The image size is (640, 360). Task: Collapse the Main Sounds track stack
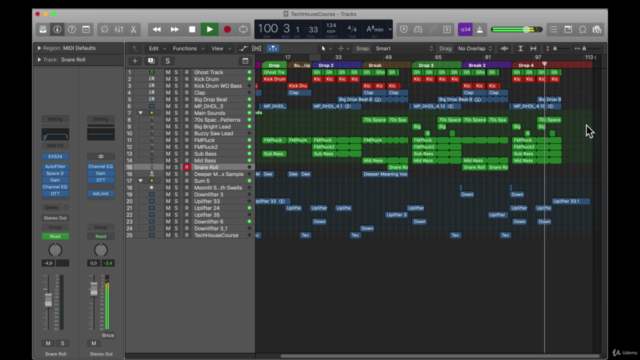click(140, 113)
